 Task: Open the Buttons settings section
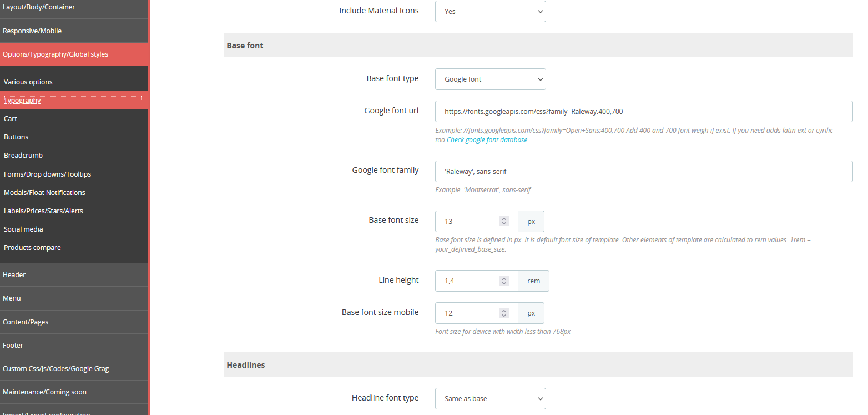tap(16, 137)
